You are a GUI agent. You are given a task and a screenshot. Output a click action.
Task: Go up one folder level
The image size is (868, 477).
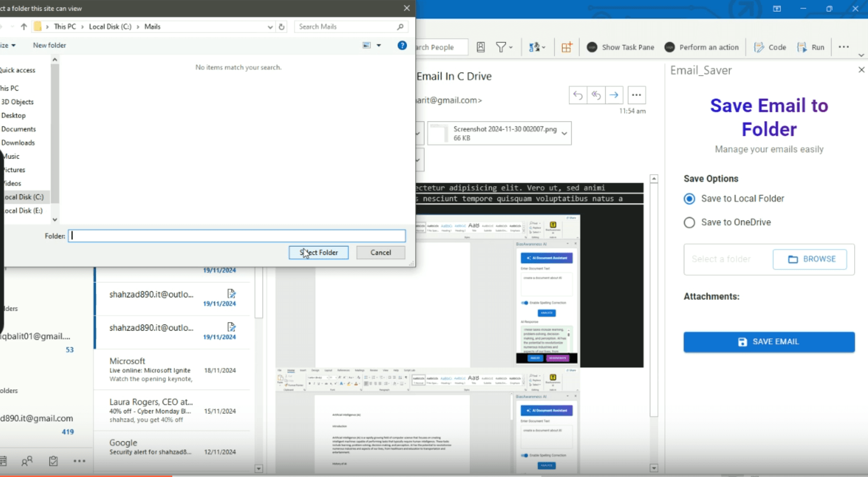pyautogui.click(x=24, y=26)
